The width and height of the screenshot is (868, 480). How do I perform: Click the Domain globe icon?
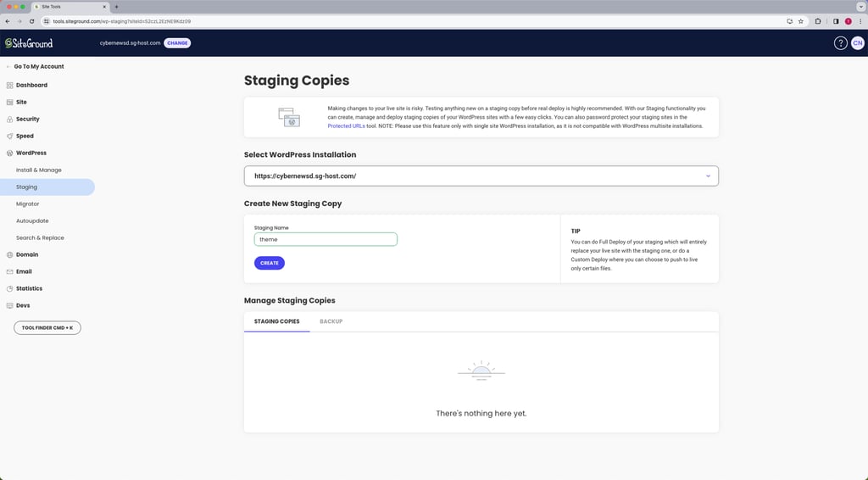[x=9, y=254]
